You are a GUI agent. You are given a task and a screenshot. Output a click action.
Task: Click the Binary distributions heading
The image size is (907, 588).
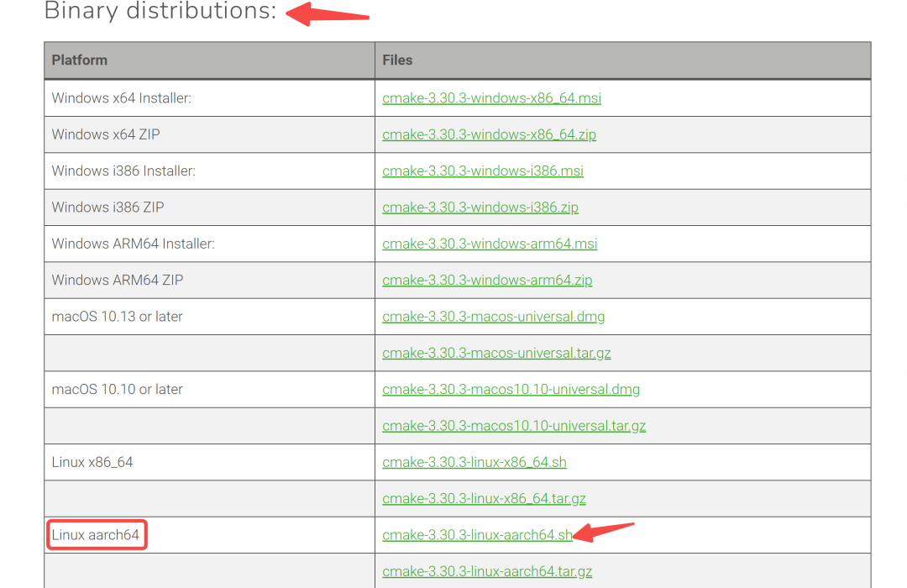(160, 10)
